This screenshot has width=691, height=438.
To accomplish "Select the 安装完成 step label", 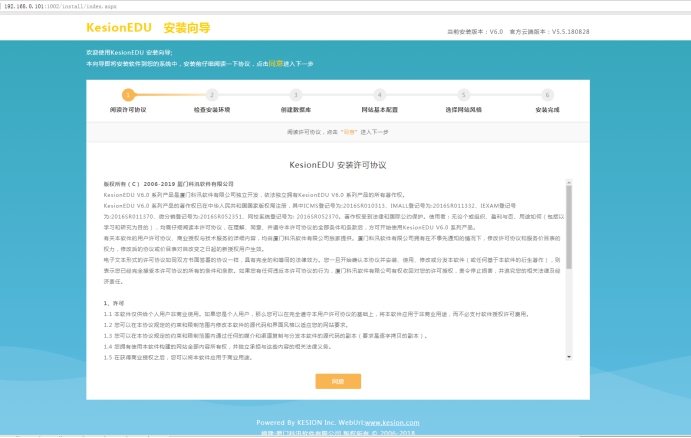I will tap(548, 109).
